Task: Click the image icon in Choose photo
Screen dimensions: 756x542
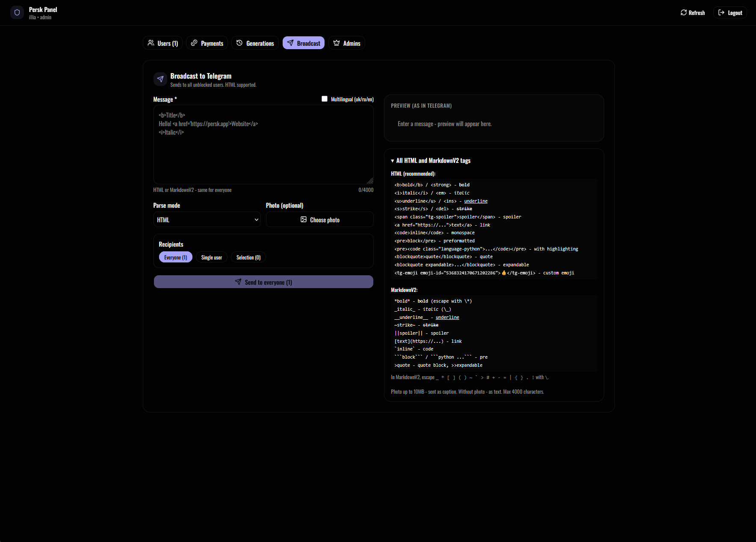Action: (304, 219)
